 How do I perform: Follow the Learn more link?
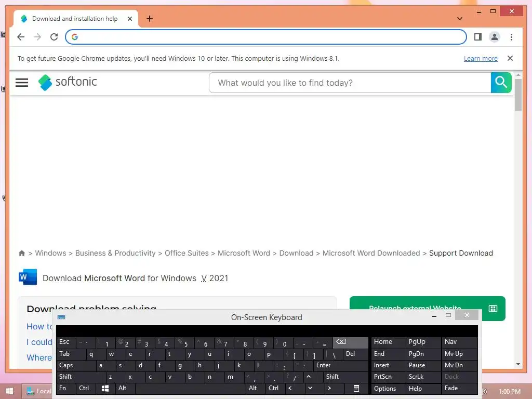tap(481, 58)
